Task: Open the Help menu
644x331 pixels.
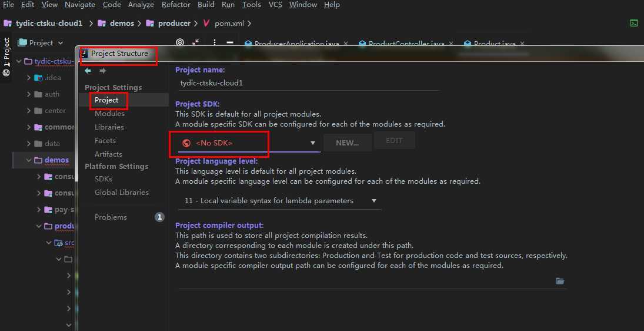Action: pos(332,5)
